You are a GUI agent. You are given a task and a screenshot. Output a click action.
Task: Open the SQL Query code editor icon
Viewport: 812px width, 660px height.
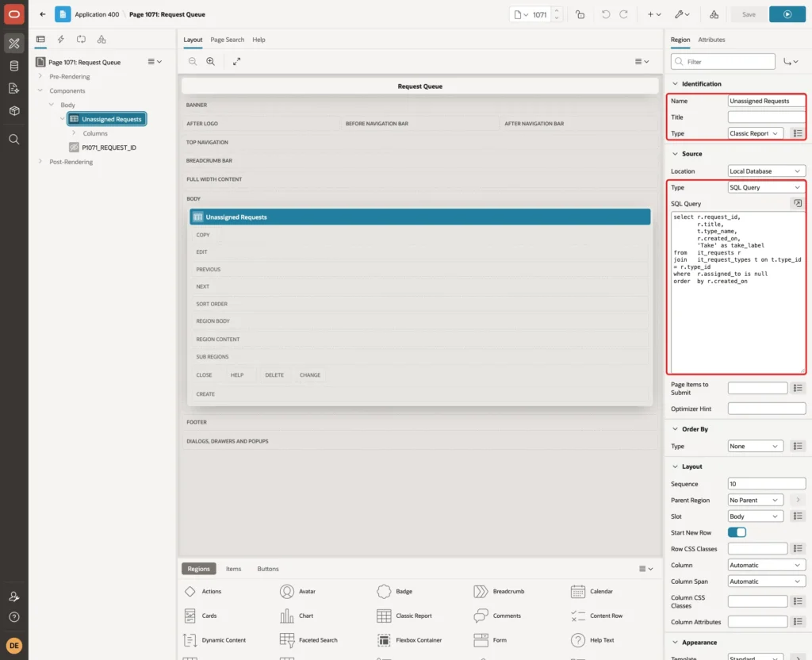[798, 203]
